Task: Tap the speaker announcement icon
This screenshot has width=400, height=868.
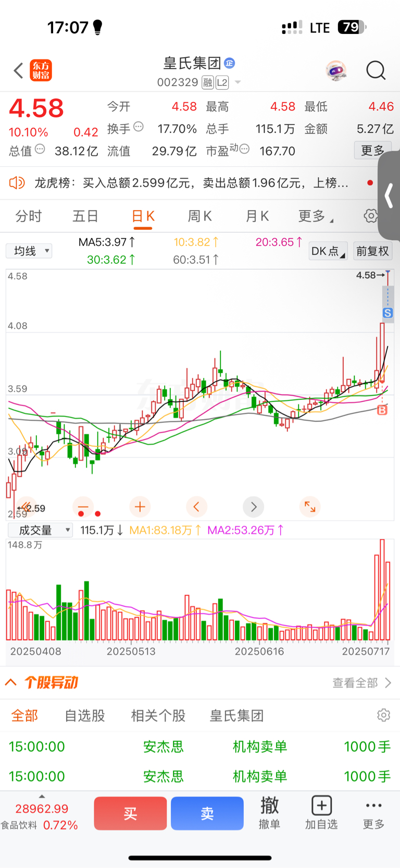Action: pyautogui.click(x=17, y=183)
